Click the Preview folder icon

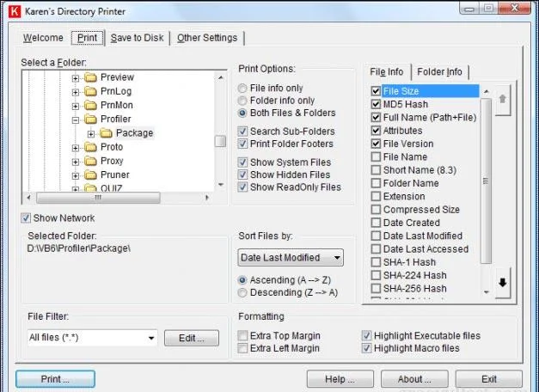point(91,77)
